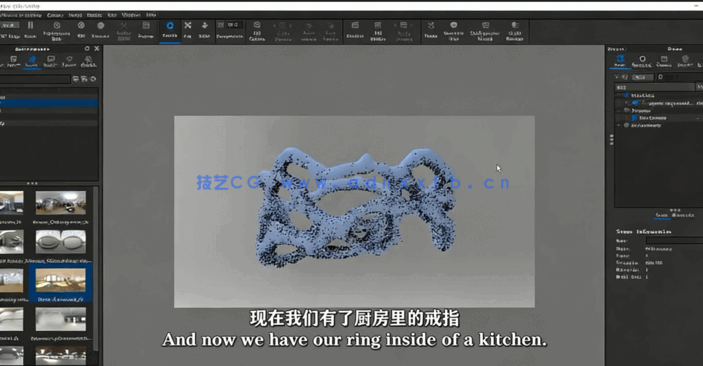The image size is (703, 366).
Task: Select the Pan camera tool
Action: (188, 30)
